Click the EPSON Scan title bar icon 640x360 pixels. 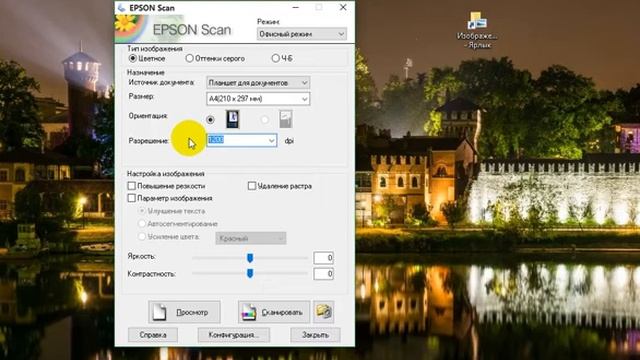click(121, 8)
